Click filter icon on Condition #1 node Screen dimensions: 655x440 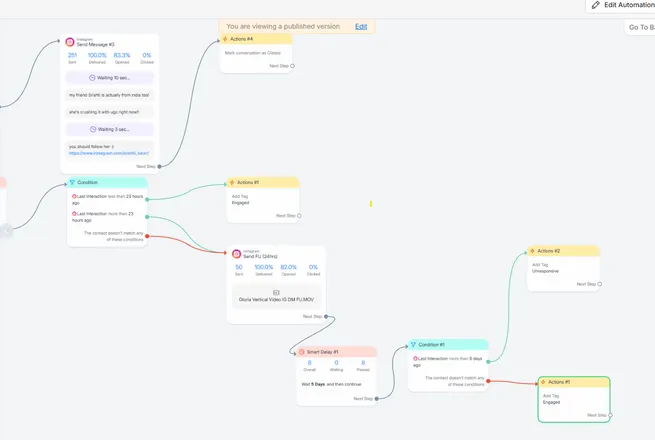click(413, 345)
